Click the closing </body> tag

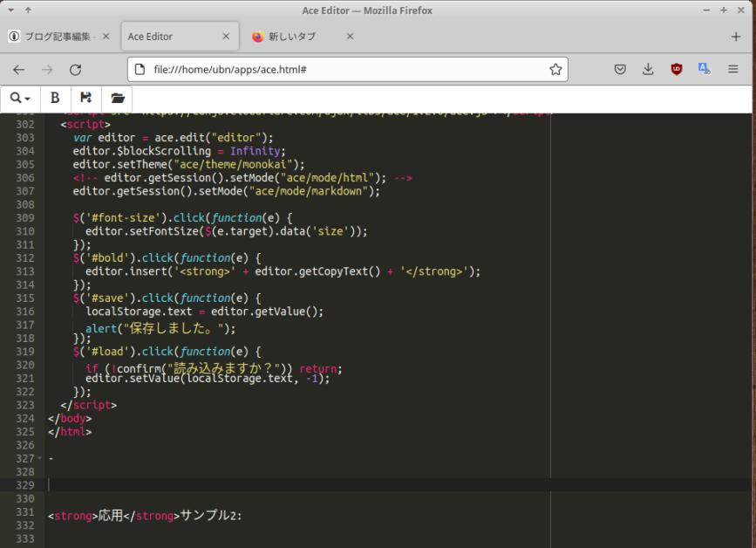pos(70,419)
